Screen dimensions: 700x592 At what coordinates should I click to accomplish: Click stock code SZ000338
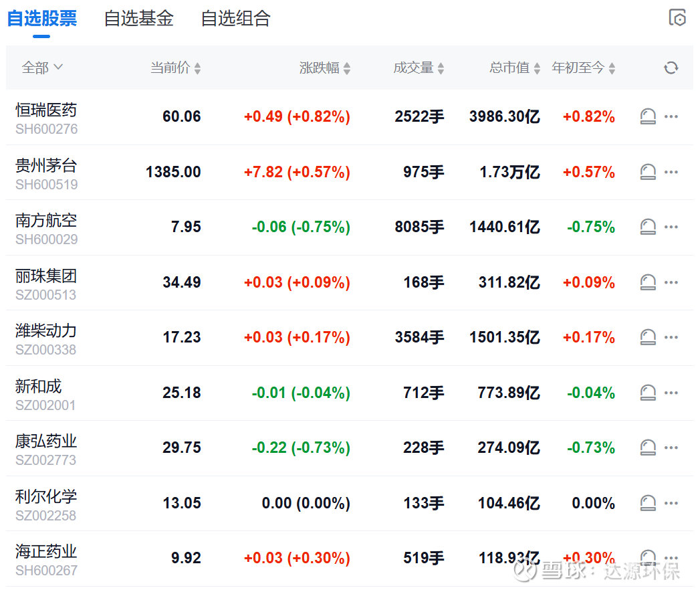coord(45,350)
